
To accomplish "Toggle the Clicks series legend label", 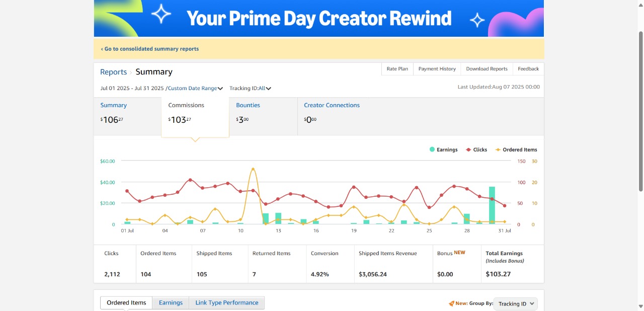I will point(480,149).
